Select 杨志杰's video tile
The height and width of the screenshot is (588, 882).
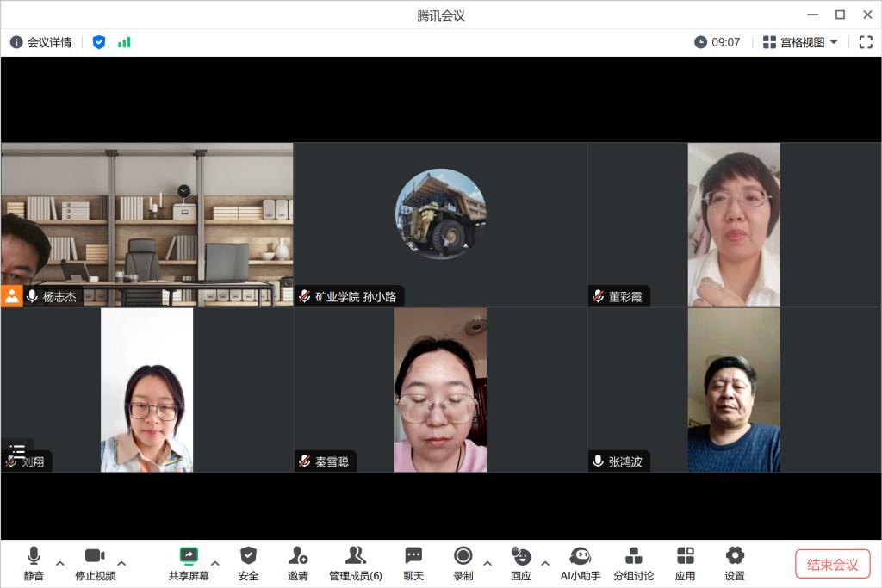146,225
